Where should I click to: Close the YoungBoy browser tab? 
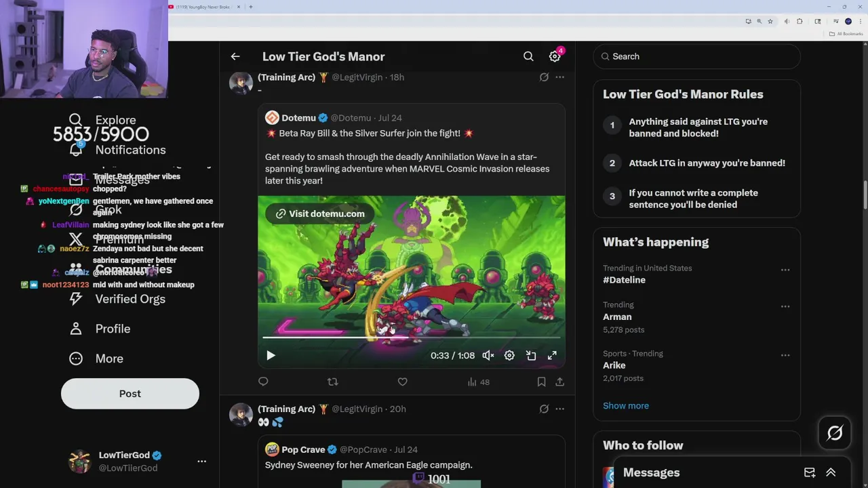point(239,7)
